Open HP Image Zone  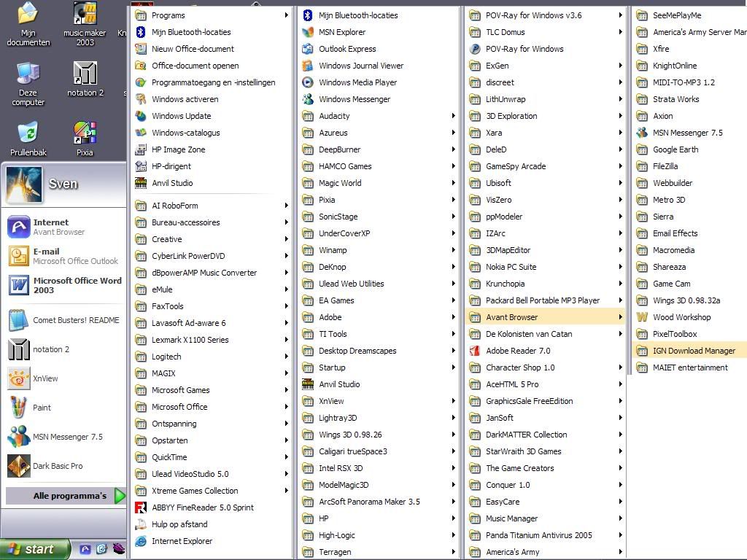point(212,149)
